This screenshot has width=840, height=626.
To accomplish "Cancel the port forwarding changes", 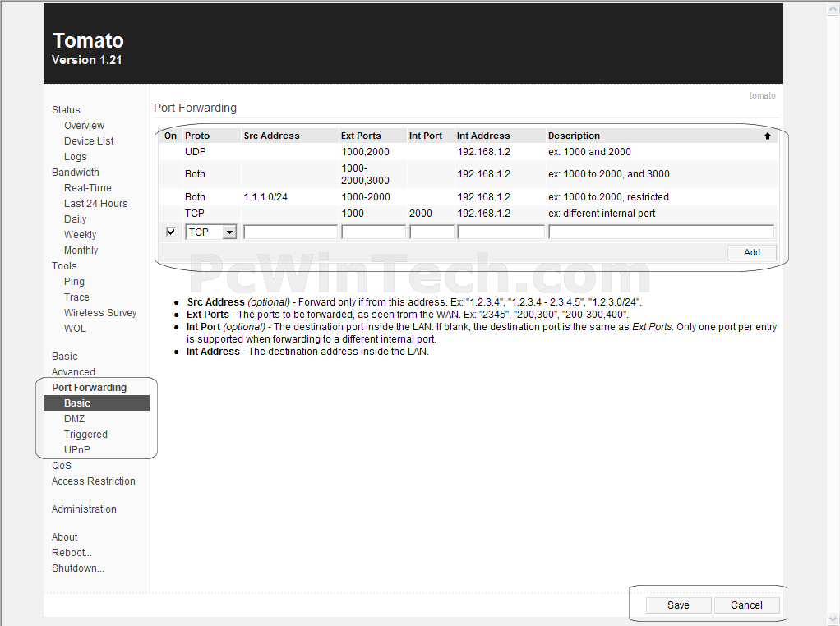I will tap(746, 605).
